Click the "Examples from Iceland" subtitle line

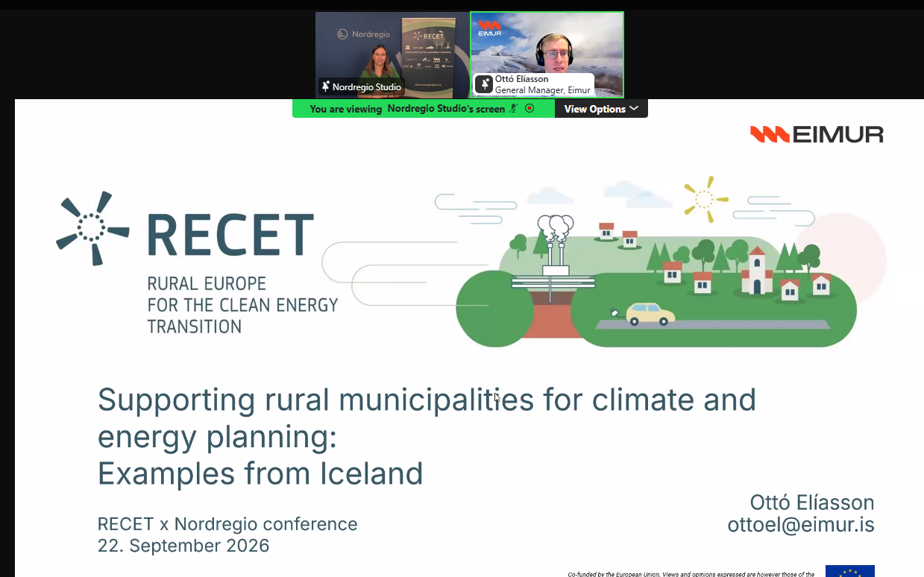click(x=260, y=473)
